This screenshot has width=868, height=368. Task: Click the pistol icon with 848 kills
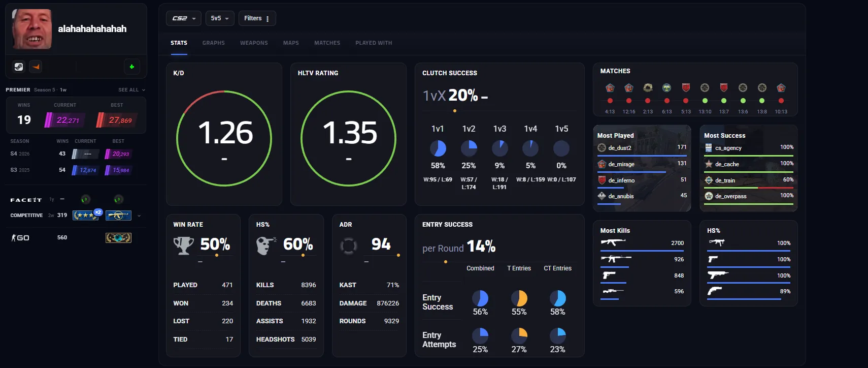pos(609,275)
